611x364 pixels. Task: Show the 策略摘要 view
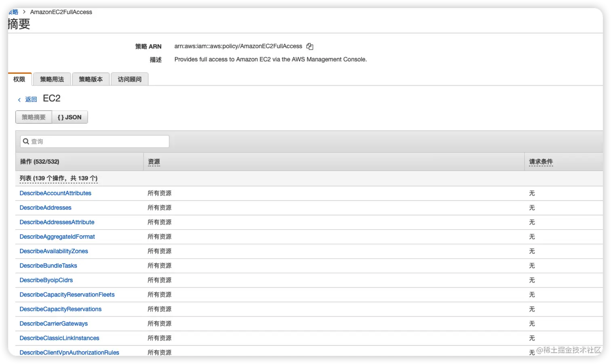[x=34, y=117]
